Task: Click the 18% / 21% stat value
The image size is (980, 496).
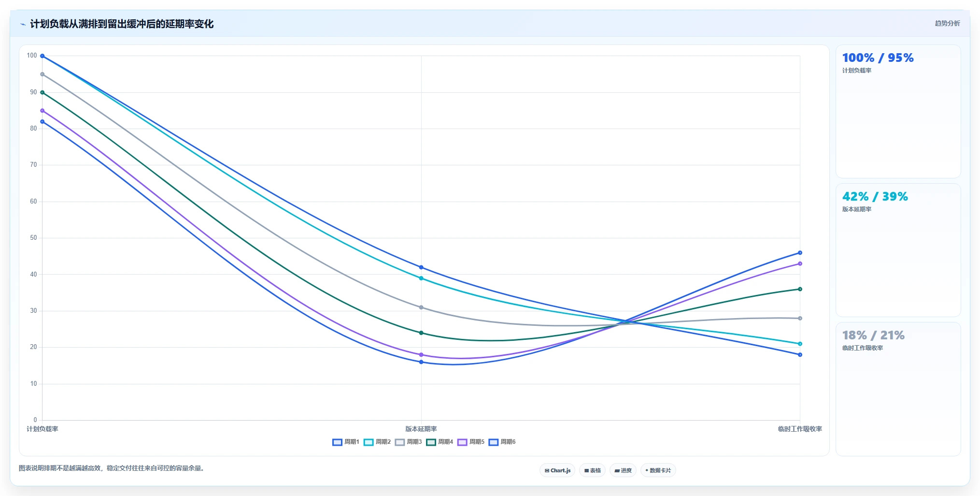Action: point(873,335)
